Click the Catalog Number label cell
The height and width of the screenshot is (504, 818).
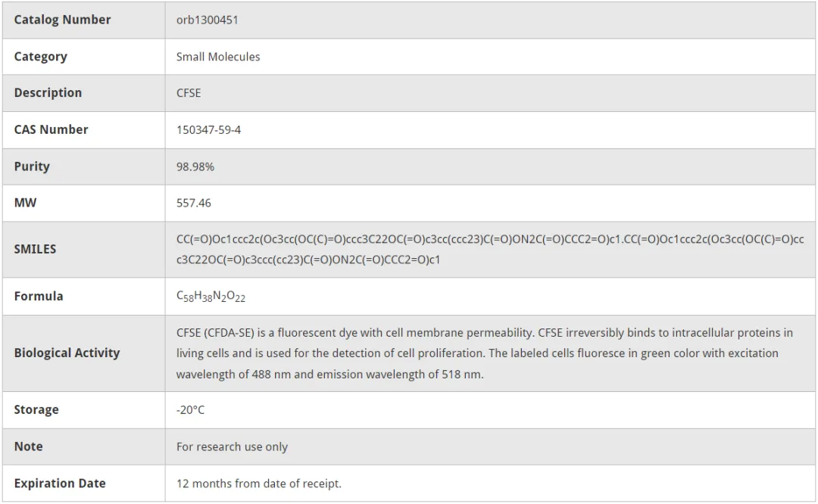(x=62, y=20)
